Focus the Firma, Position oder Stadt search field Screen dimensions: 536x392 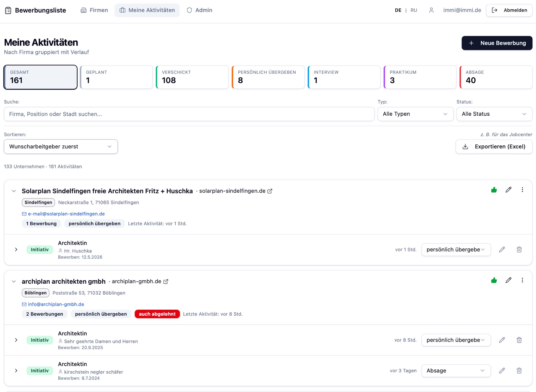(189, 114)
